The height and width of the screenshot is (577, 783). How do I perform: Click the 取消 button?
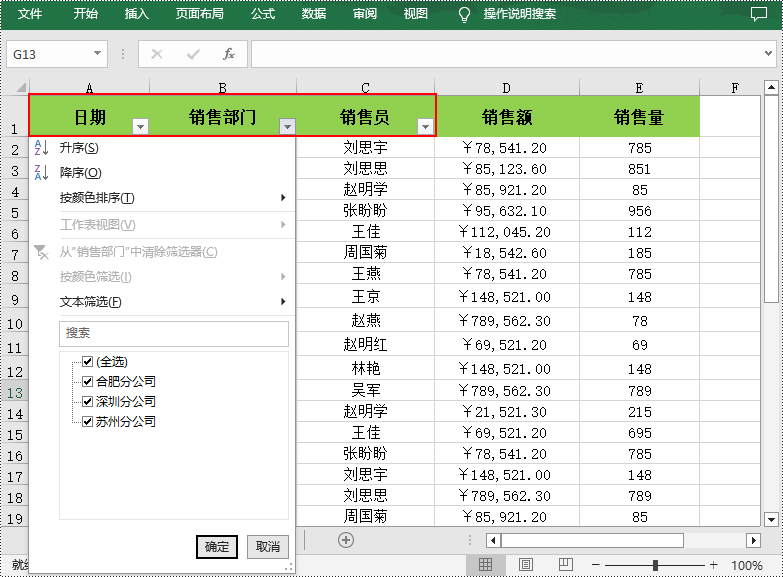click(x=268, y=547)
